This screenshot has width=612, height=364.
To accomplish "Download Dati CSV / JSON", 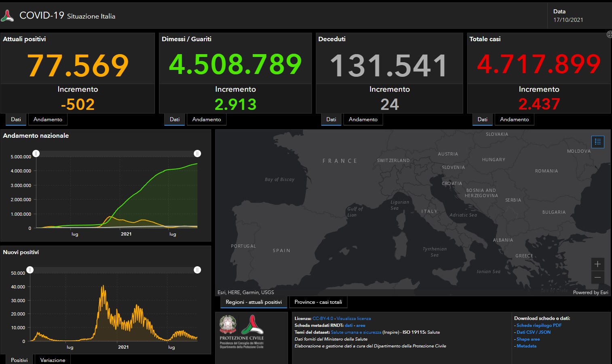I will click(x=533, y=332).
